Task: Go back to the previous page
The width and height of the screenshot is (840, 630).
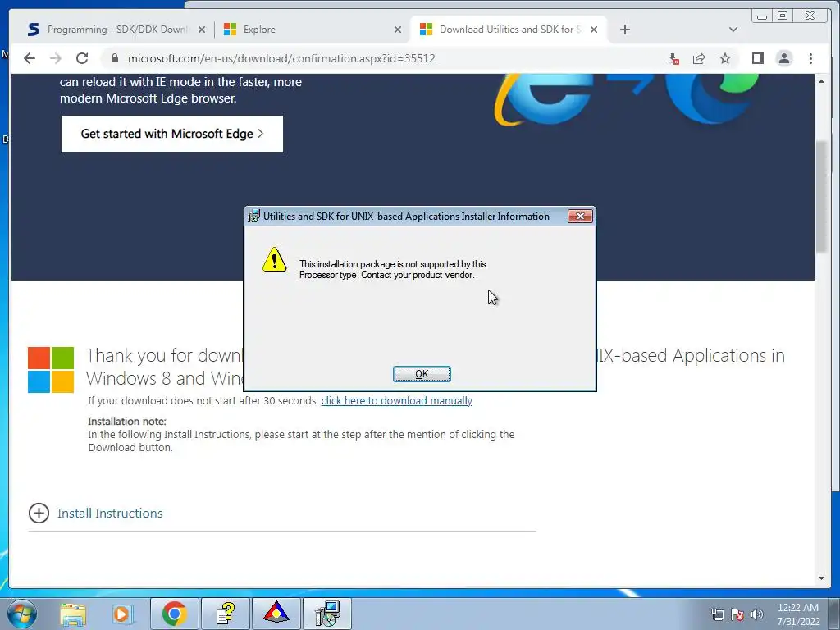Action: point(30,58)
